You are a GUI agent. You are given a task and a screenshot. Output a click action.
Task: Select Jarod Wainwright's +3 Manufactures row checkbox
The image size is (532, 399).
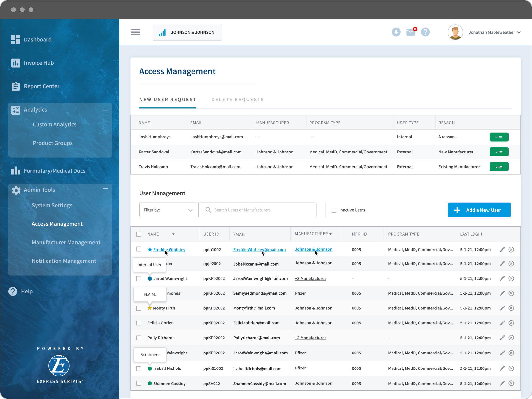(x=139, y=279)
